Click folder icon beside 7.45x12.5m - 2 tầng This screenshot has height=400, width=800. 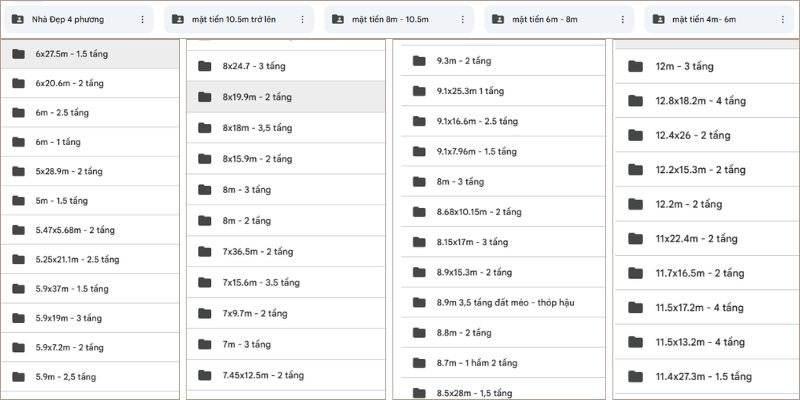click(x=205, y=375)
